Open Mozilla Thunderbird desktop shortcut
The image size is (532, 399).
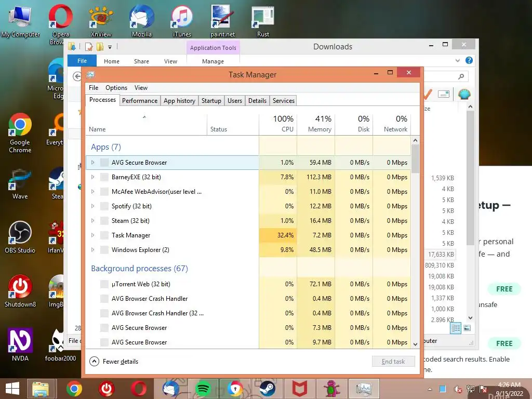[x=141, y=21]
